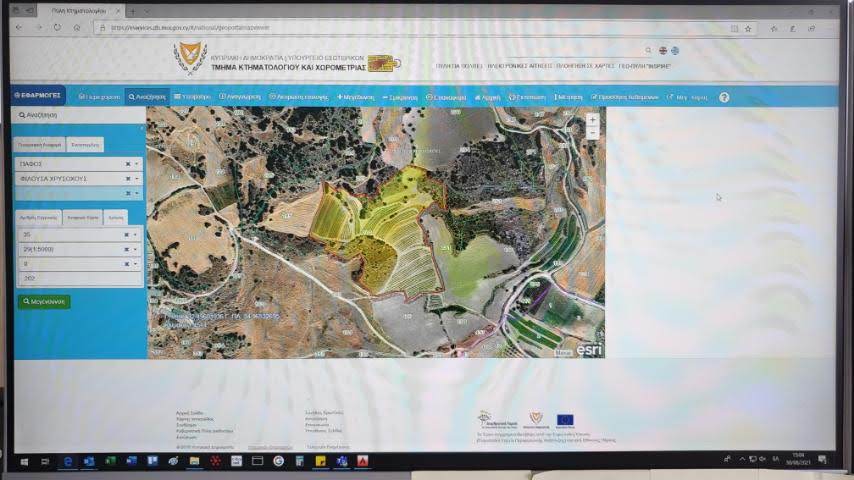
Task: Expand the ΠΑΦΟΣ district dropdown
Action: click(x=137, y=163)
